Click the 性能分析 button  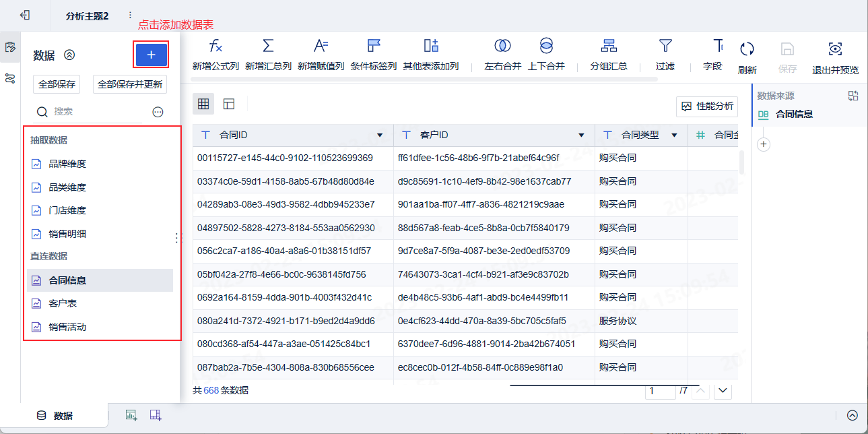click(x=707, y=106)
